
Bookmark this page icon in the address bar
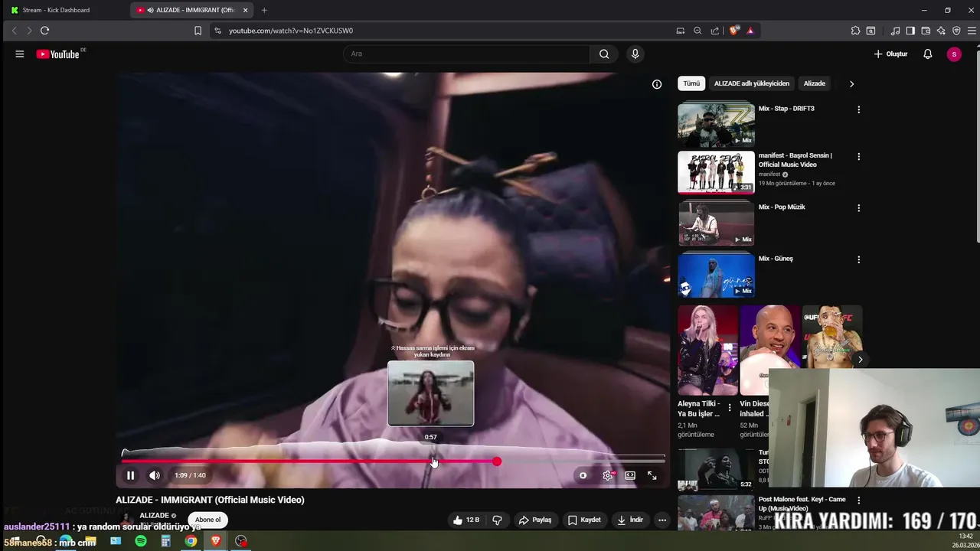coord(198,31)
